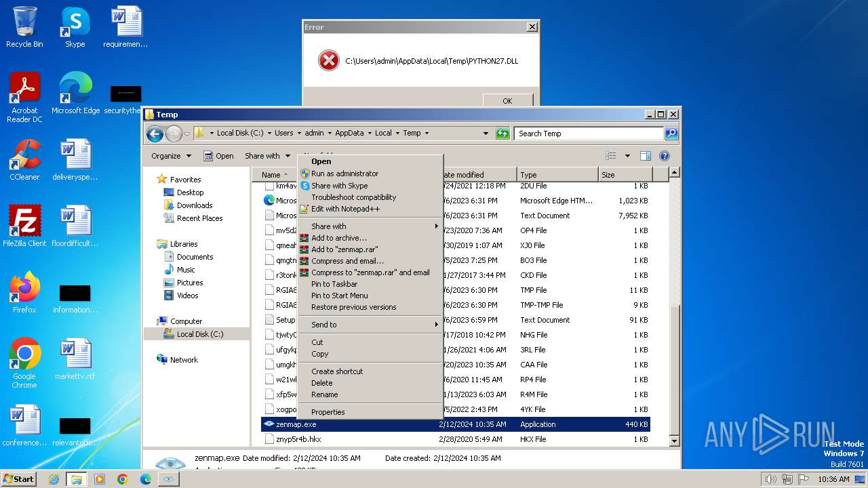Screen dimensions: 868x488
Task: Select Copy in the context menu
Action: [x=370, y=354]
